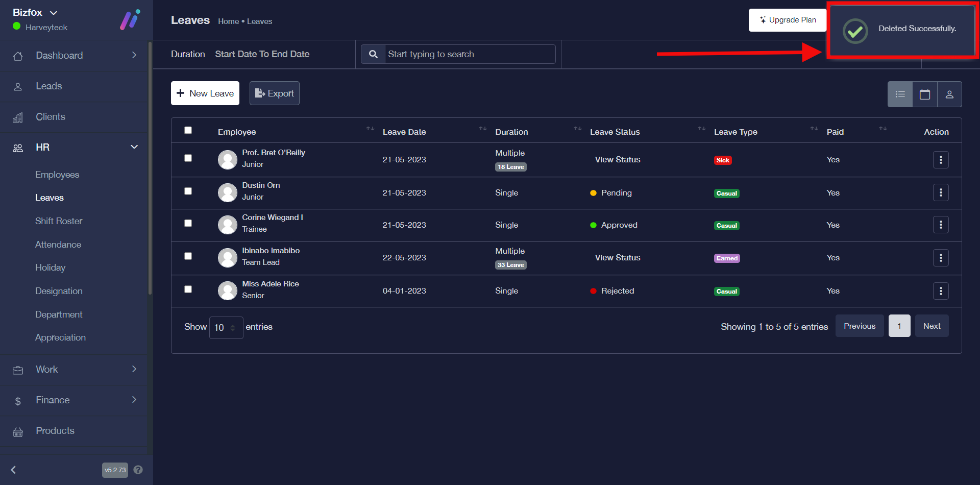This screenshot has width=980, height=485.
Task: Go to Attendance in sidebar
Action: pyautogui.click(x=58, y=245)
